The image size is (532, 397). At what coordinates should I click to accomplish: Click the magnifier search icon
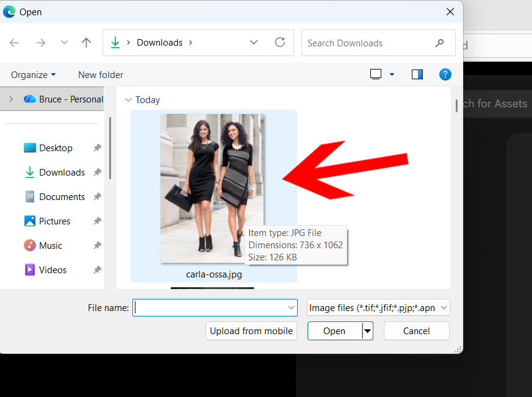coord(440,43)
